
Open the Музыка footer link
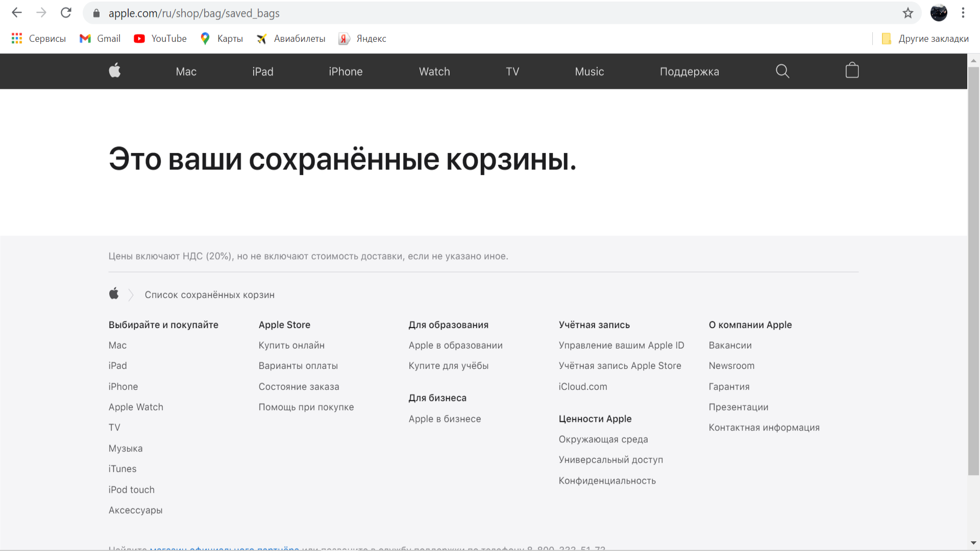pos(126,448)
